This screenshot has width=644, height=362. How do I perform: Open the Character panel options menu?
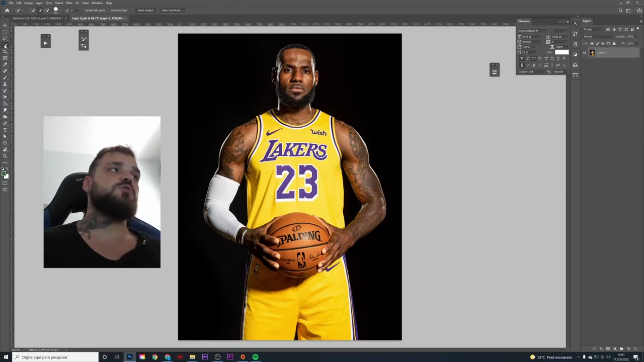pos(568,22)
